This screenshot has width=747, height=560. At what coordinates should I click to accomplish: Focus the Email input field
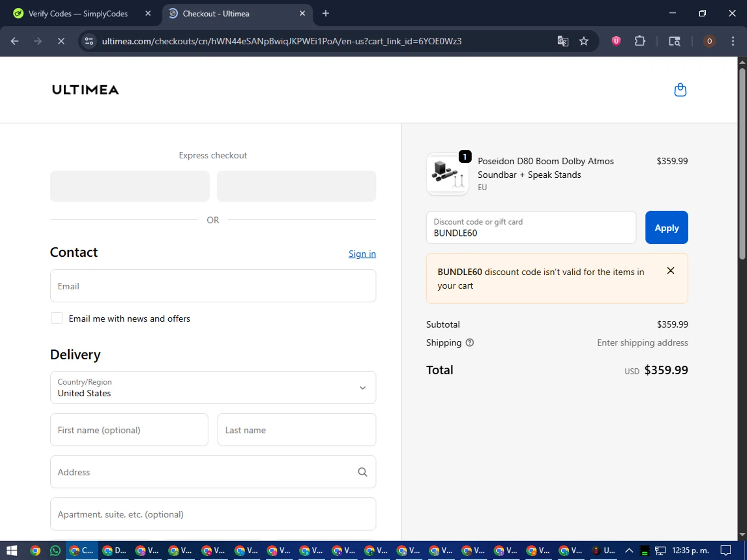(x=213, y=286)
